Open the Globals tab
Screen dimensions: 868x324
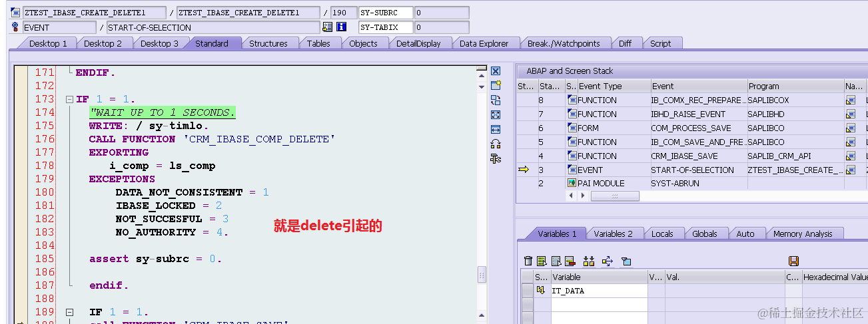pyautogui.click(x=704, y=234)
